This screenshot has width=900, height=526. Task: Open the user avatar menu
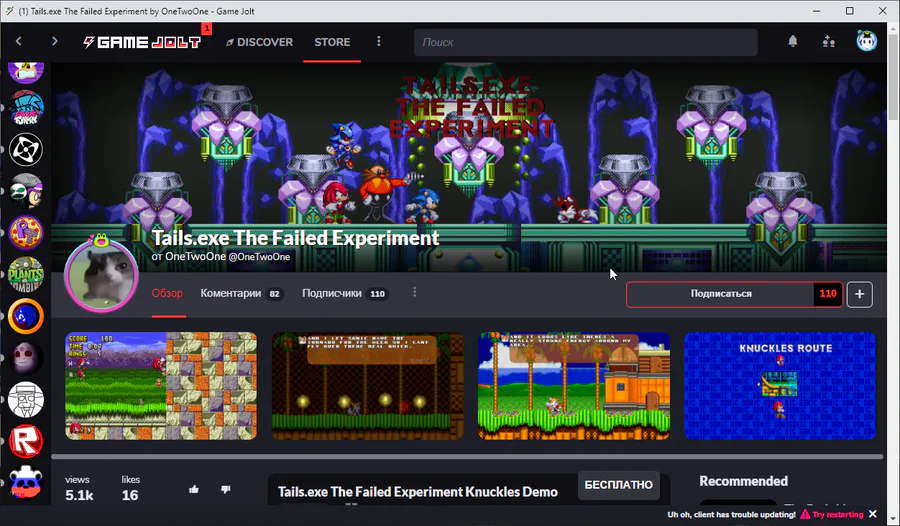click(867, 41)
